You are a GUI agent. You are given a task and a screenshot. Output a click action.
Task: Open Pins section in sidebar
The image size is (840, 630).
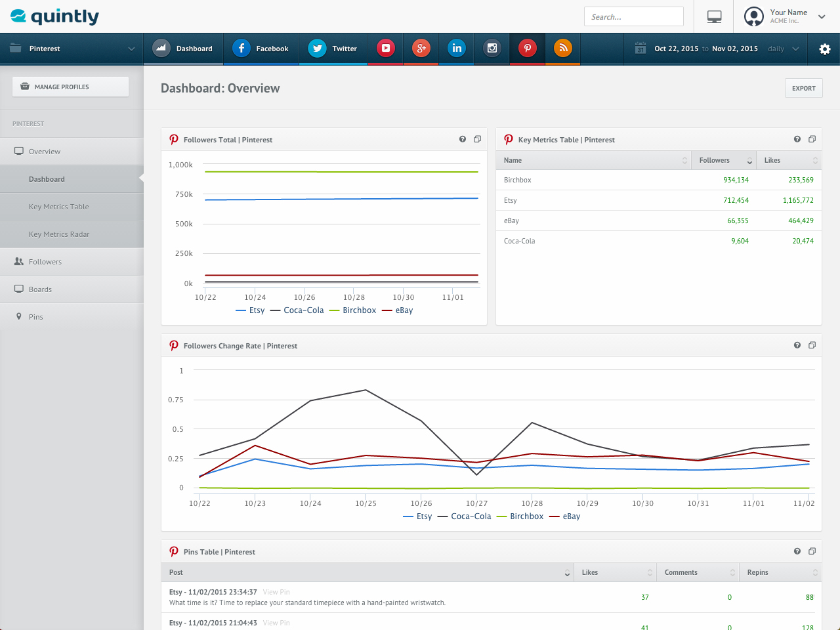[72, 317]
